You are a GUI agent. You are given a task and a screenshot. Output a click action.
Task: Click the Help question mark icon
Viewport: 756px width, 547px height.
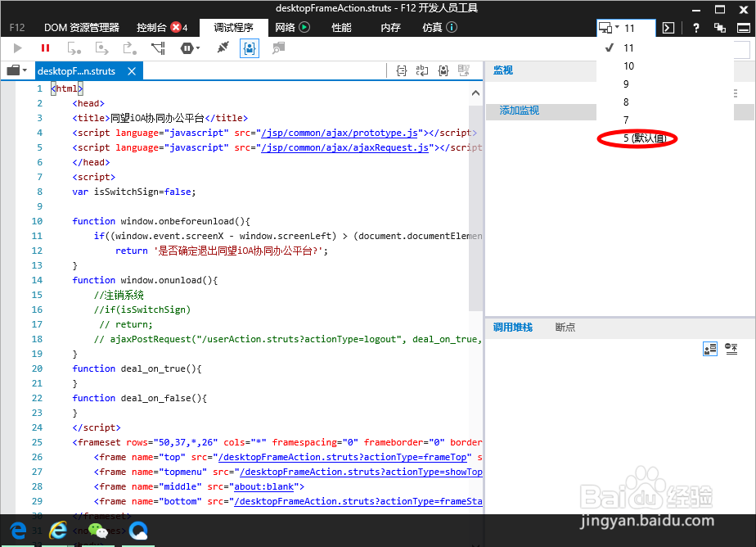pyautogui.click(x=695, y=28)
